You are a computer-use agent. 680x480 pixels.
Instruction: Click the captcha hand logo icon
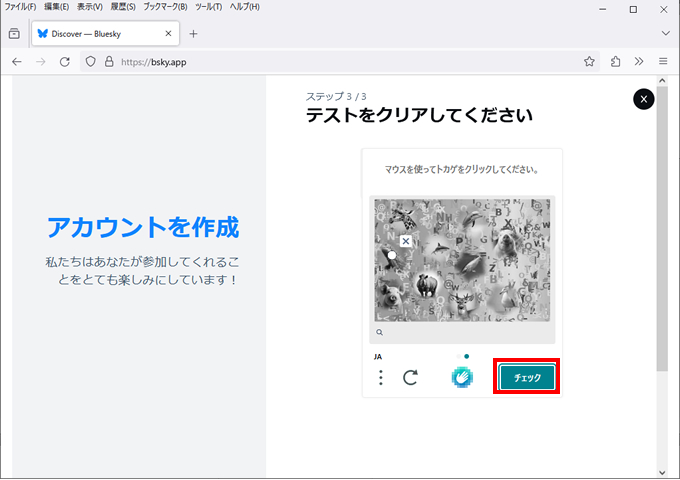click(x=462, y=377)
